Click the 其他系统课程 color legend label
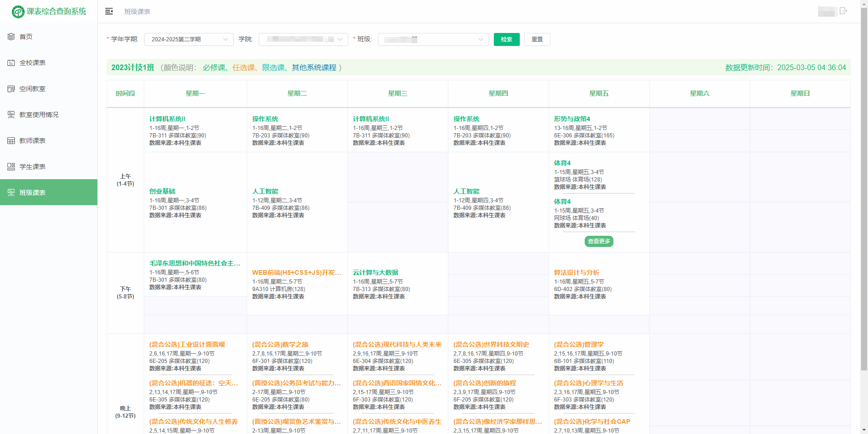Viewport: 868px width, 434px height. pos(314,68)
